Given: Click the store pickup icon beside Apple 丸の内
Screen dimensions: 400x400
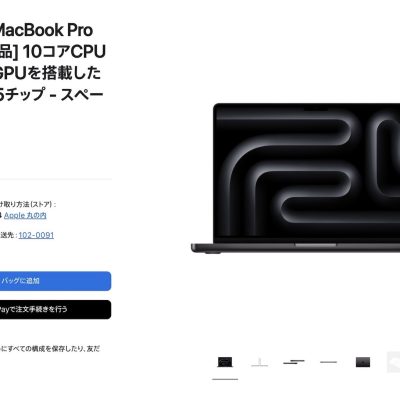Looking at the screenshot, I should point(1,215).
